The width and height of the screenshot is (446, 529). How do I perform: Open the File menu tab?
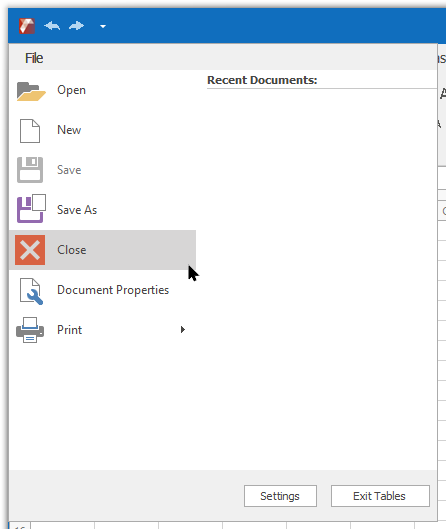pyautogui.click(x=34, y=58)
